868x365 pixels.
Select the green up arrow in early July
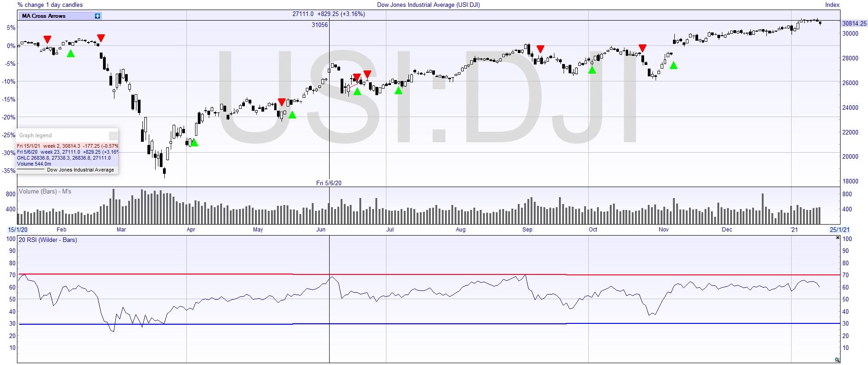pos(399,91)
